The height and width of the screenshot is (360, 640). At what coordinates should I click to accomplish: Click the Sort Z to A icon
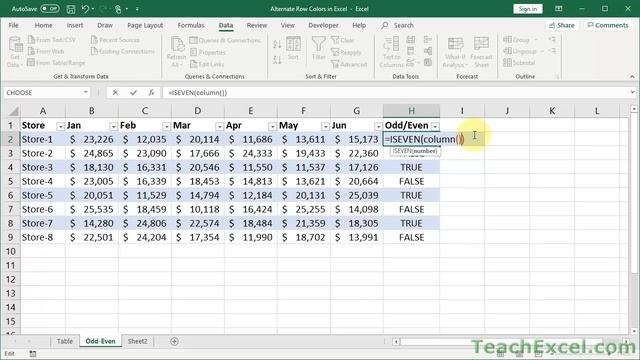[x=277, y=60]
